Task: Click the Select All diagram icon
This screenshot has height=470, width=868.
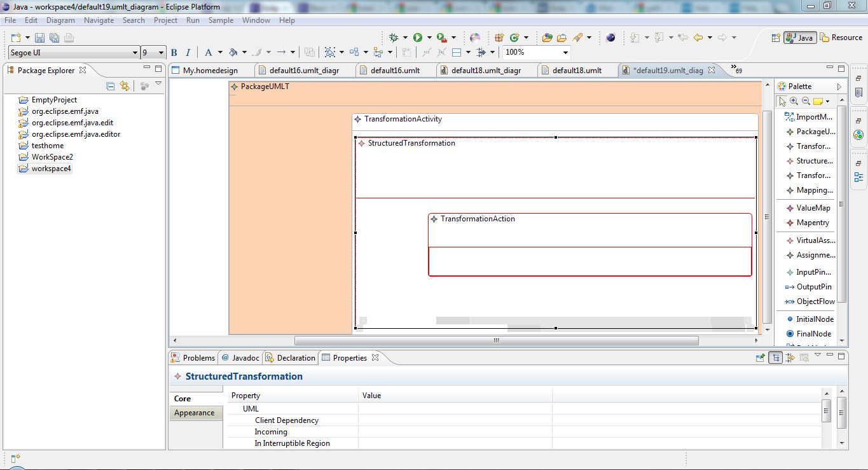Action: [x=329, y=52]
